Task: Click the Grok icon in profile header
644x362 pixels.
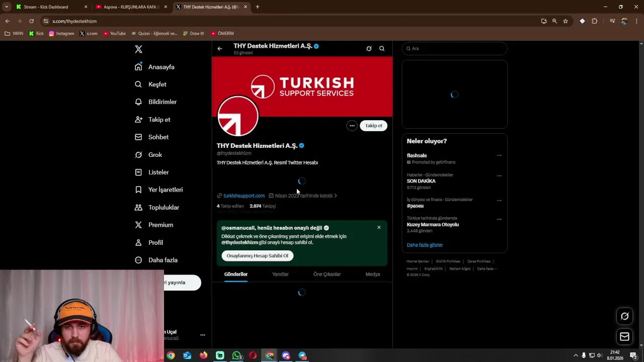Action: 369,49
